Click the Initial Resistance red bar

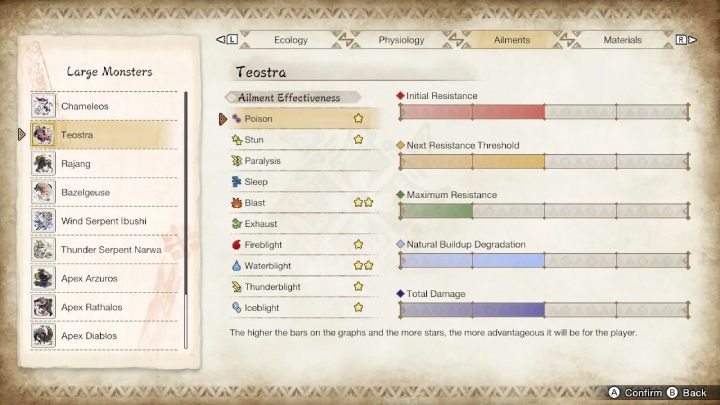(x=472, y=112)
